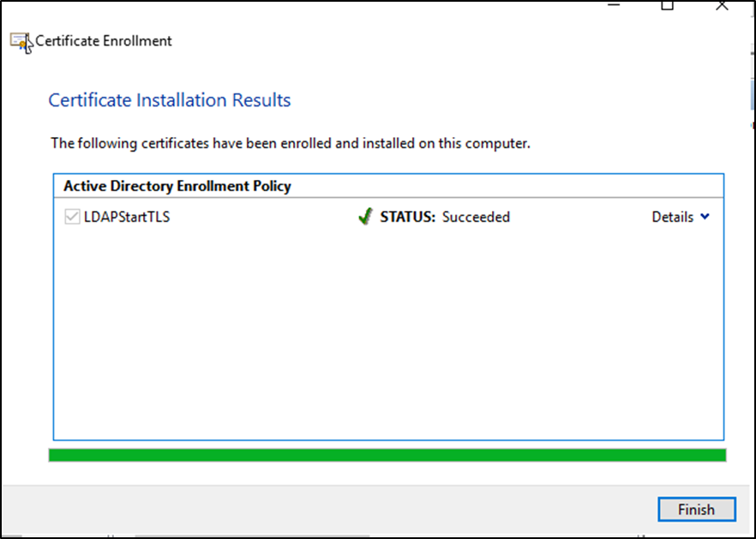Select the STATUS label in the results row
The height and width of the screenshot is (539, 756).
pos(407,218)
